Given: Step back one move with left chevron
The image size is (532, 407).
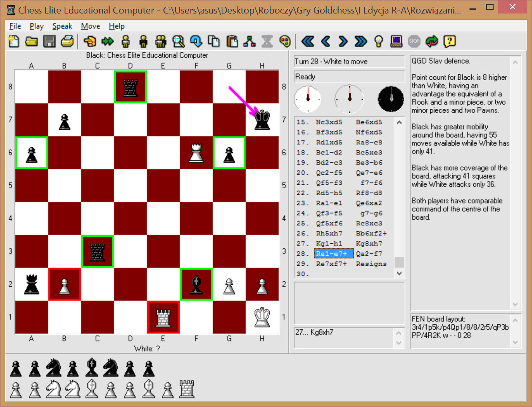Looking at the screenshot, I should pos(326,41).
